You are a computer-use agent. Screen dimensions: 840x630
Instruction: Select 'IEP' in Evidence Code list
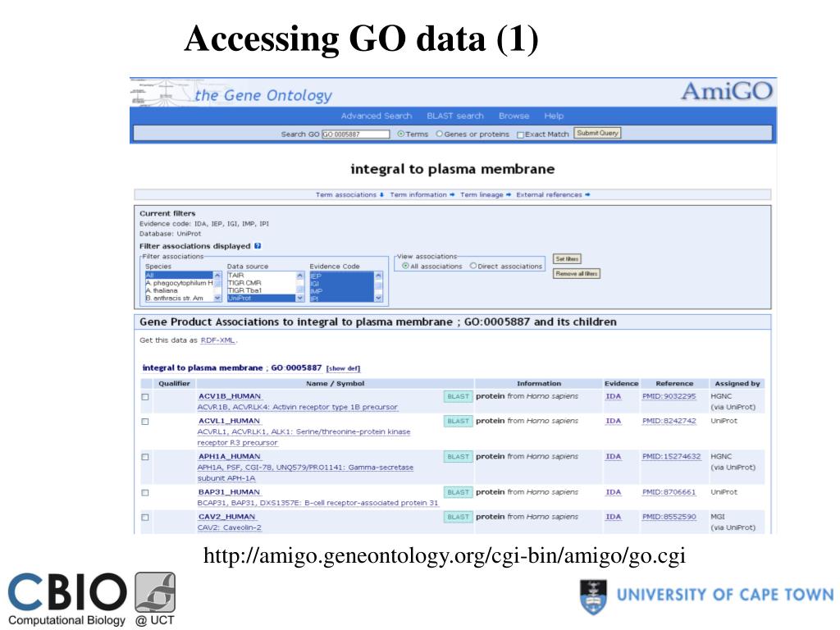coord(342,276)
